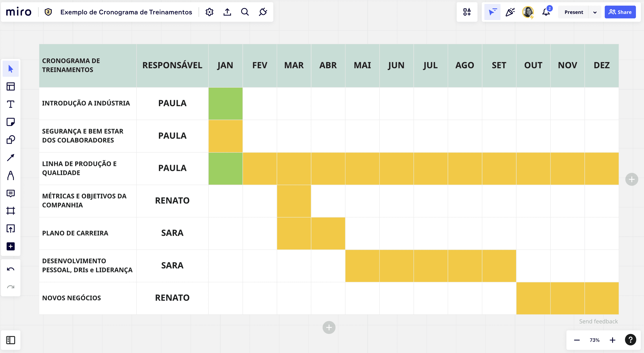The width and height of the screenshot is (644, 353).
Task: Click the Send feedback link
Action: click(598, 321)
